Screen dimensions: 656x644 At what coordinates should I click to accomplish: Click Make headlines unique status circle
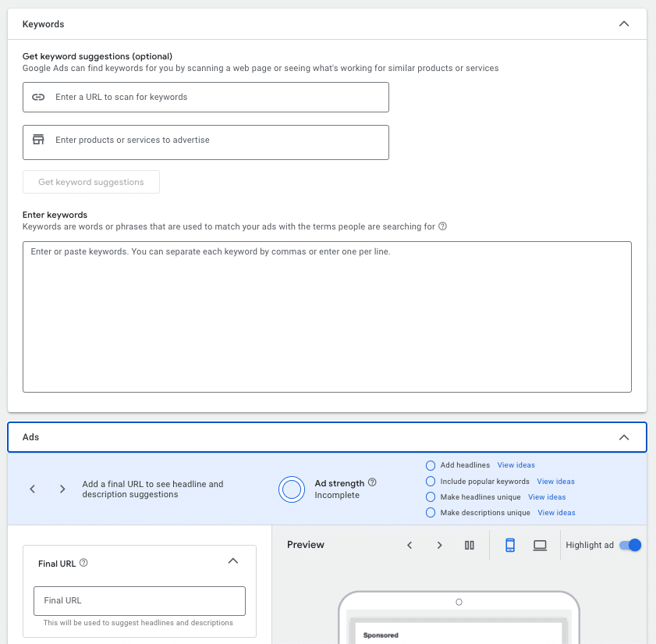(x=430, y=497)
